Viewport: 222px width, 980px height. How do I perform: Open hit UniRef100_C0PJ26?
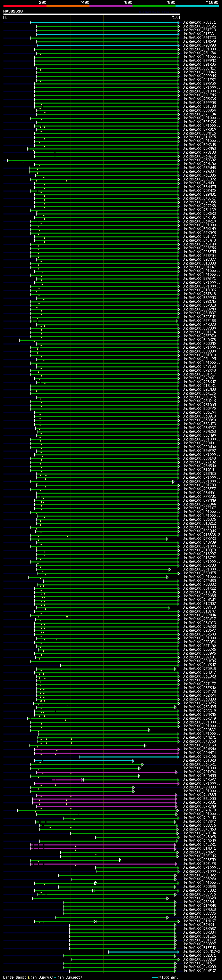(x=199, y=26)
